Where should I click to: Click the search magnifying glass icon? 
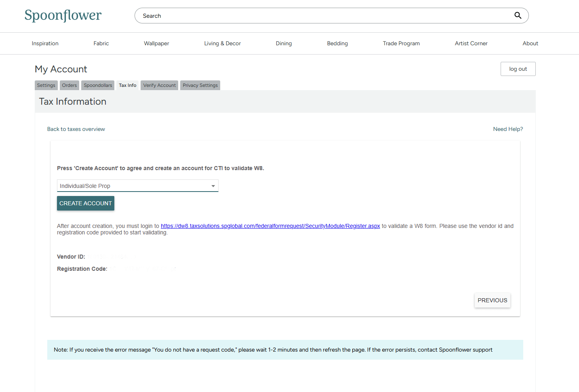pyautogui.click(x=518, y=16)
